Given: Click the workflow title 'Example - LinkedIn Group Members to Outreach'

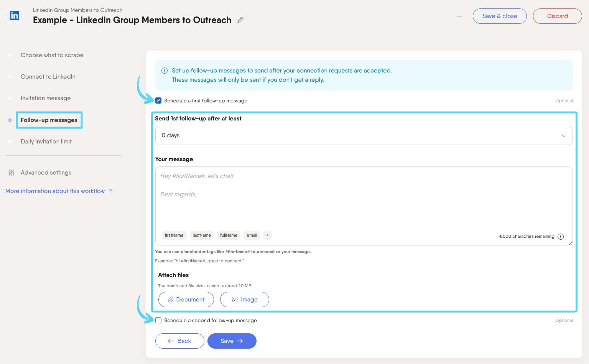Looking at the screenshot, I should click(132, 20).
